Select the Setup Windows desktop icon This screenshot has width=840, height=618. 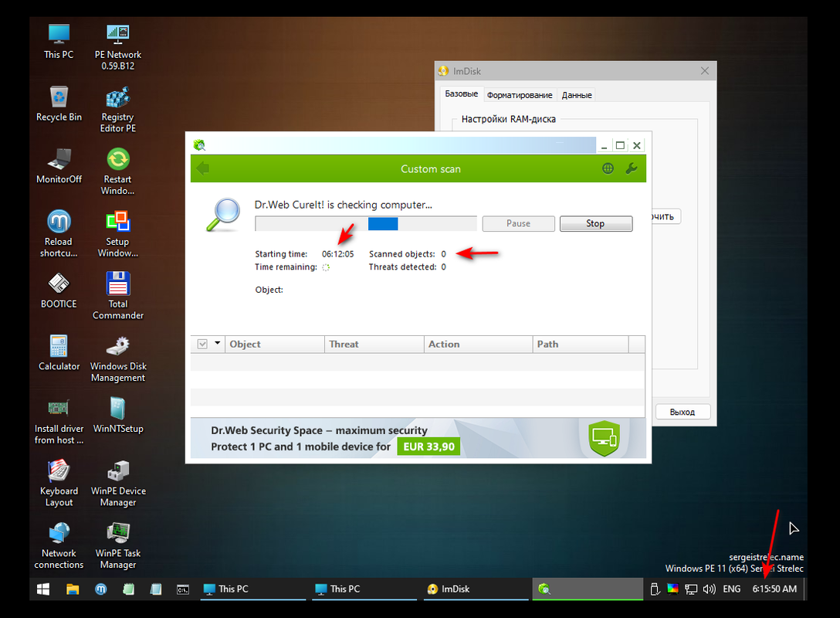118,234
